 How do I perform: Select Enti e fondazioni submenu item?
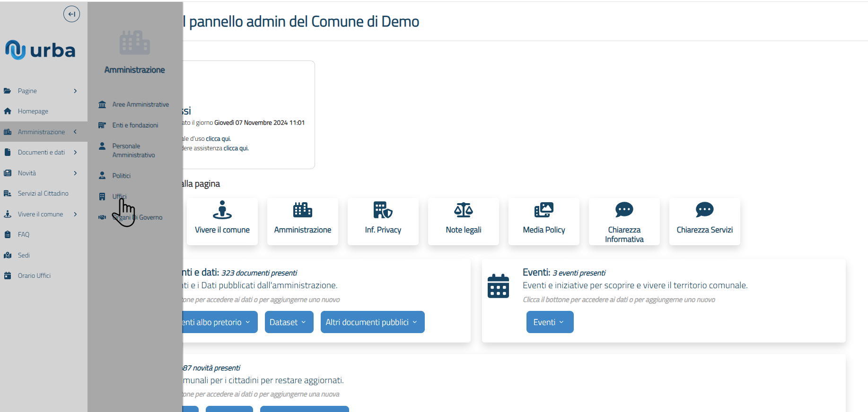tap(135, 125)
